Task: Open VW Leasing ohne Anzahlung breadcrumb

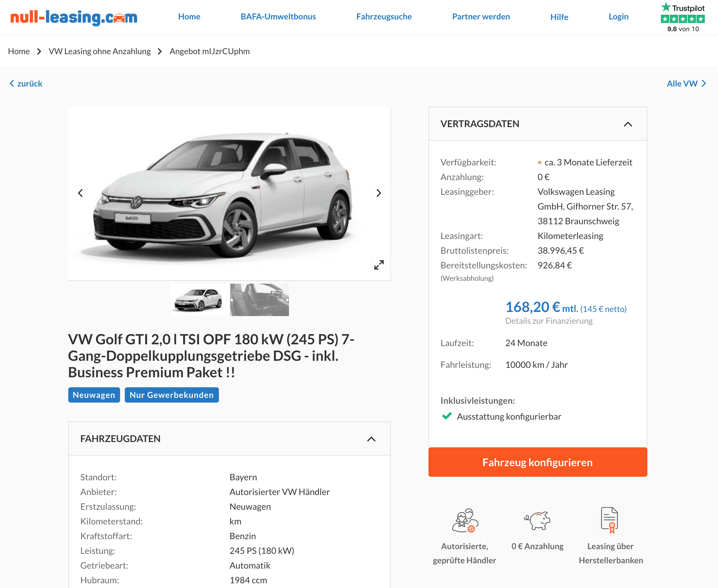Action: click(x=99, y=52)
